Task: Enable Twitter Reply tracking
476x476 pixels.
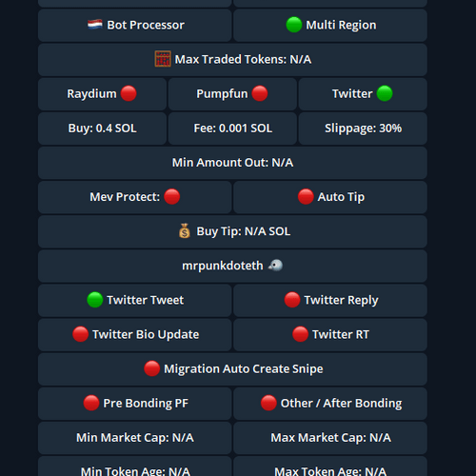Action: (x=330, y=300)
